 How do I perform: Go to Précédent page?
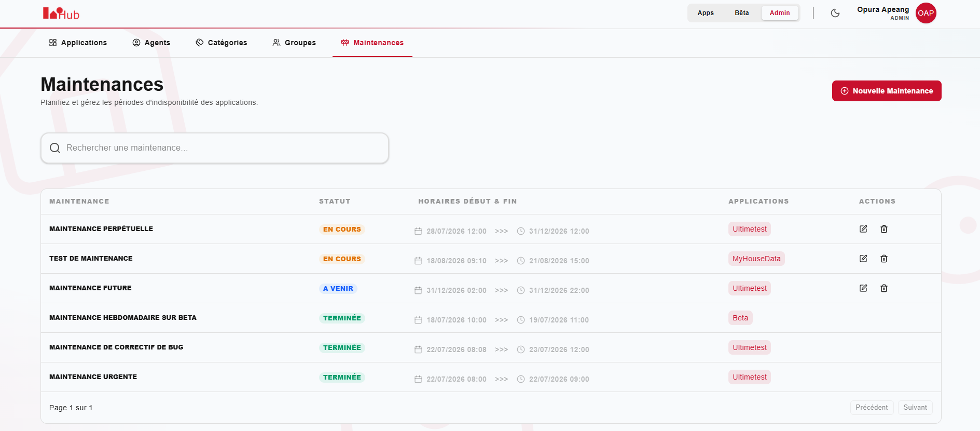click(x=872, y=408)
